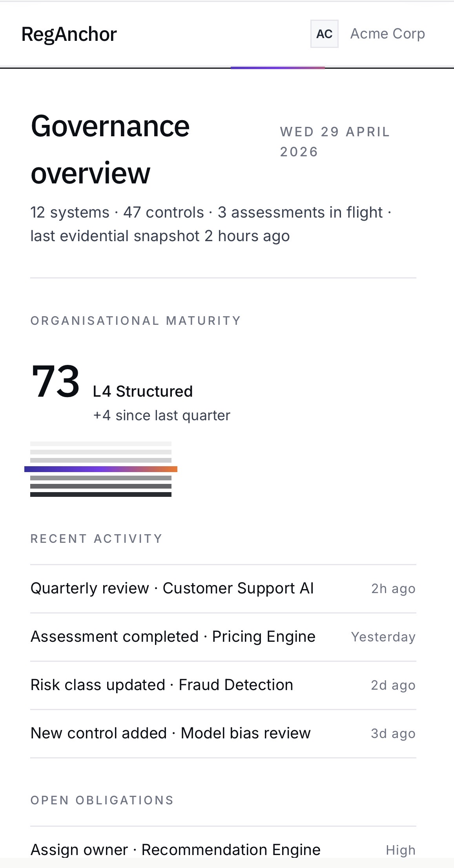Viewport: 454px width, 868px height.
Task: Click the AC avatar badge
Action: coord(324,34)
